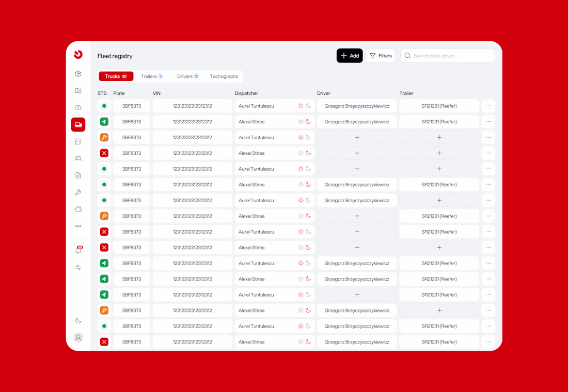Viewport: 568px width, 392px height.
Task: Click the sidebar three-circles more icon
Action: [78, 226]
